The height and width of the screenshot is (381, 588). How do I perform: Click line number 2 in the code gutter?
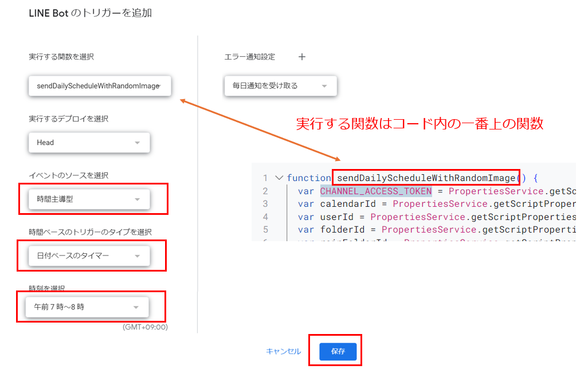(265, 191)
